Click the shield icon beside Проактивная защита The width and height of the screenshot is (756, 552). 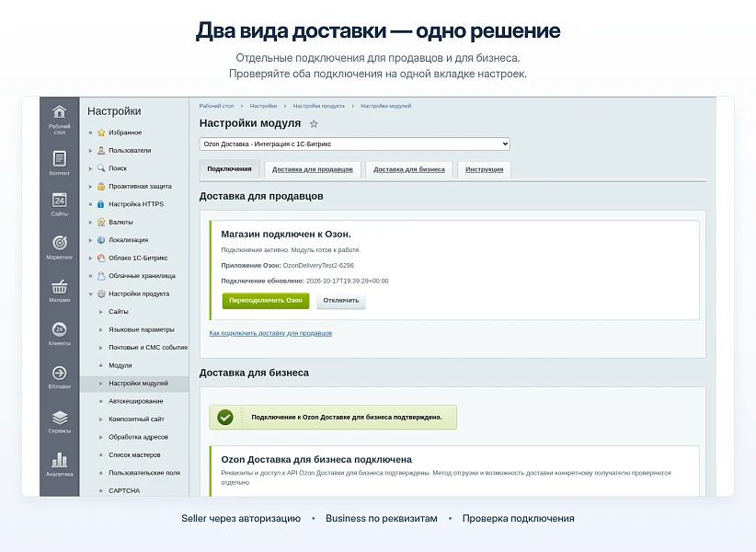(101, 186)
